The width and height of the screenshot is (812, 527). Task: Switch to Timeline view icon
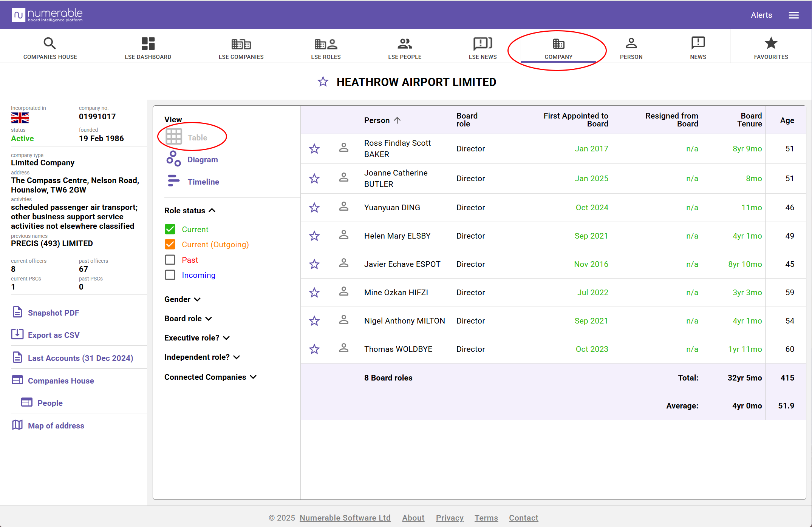[x=173, y=181]
